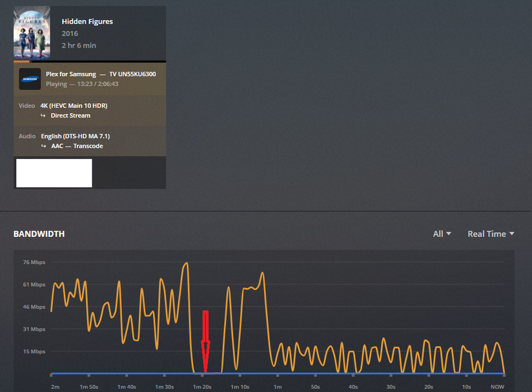
Task: Click the 50s timeline label
Action: tap(316, 387)
